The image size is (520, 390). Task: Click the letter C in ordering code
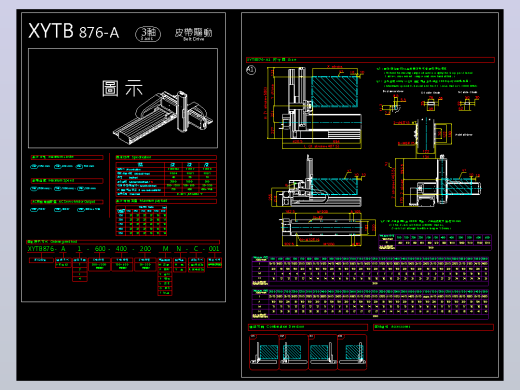point(196,249)
